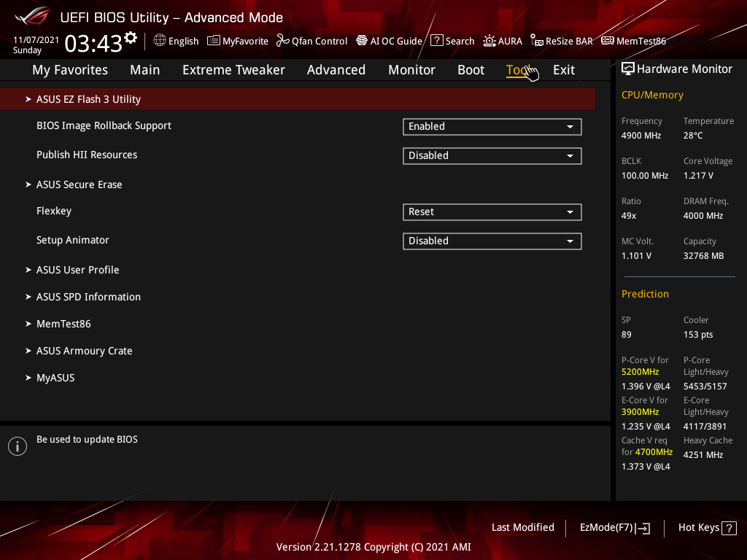Image resolution: width=747 pixels, height=560 pixels.
Task: Click the globe language icon
Action: point(160,41)
